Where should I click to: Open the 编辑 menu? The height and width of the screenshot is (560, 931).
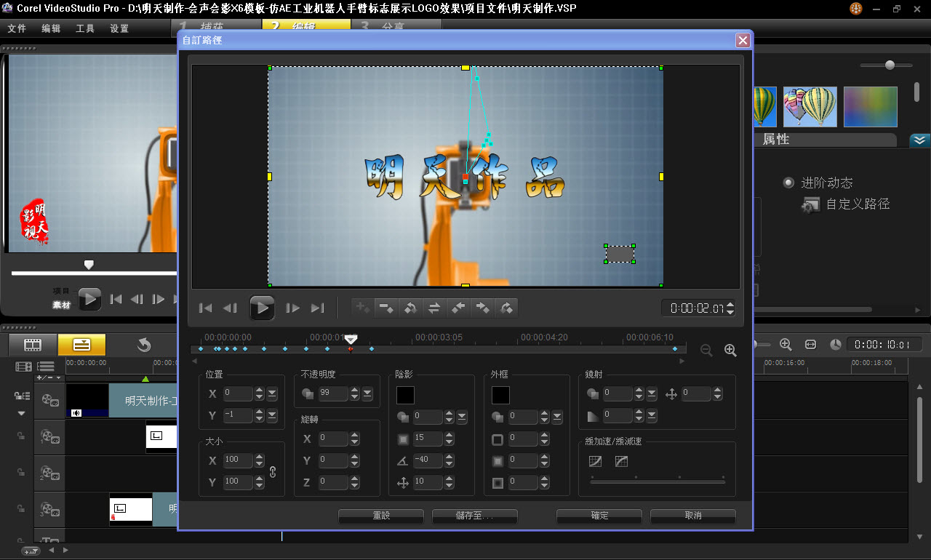coord(51,29)
